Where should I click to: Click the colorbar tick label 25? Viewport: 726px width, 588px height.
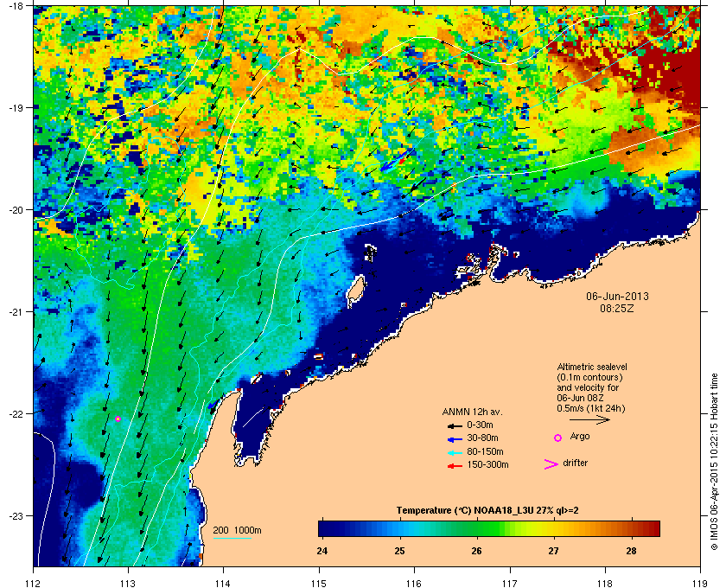click(399, 551)
